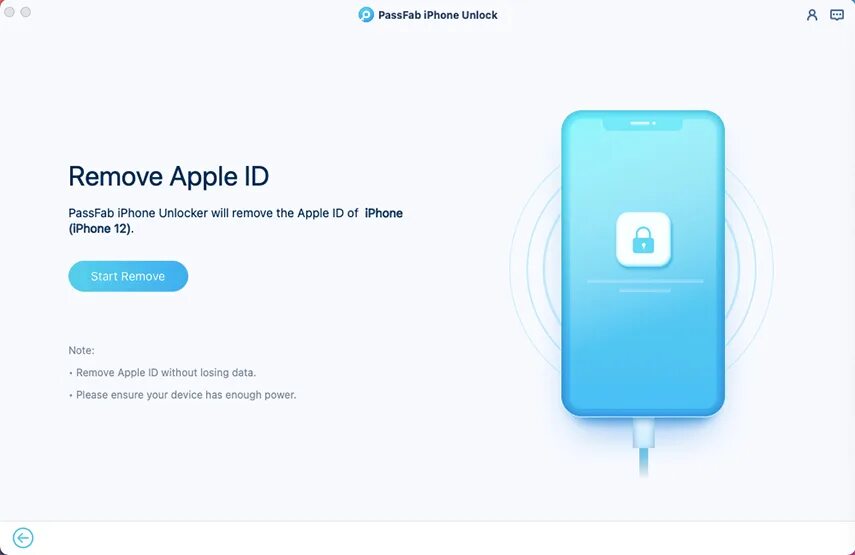The height and width of the screenshot is (555, 855).
Task: Minimize the window using the second gray dot
Action: tap(26, 11)
